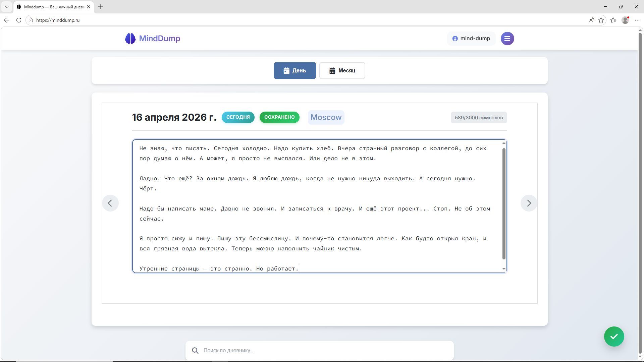644x362 pixels.
Task: Open a new browser tab
Action: (x=101, y=7)
